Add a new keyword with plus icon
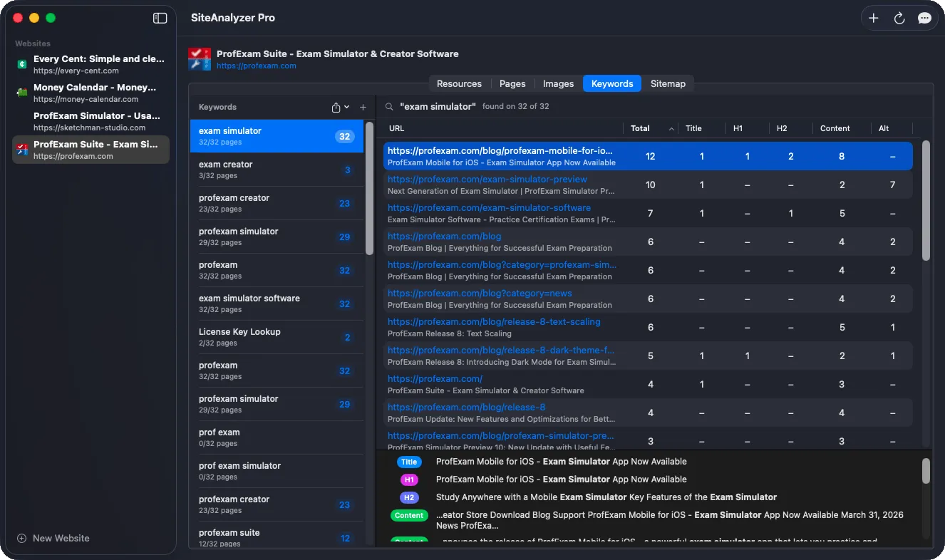 (x=363, y=107)
